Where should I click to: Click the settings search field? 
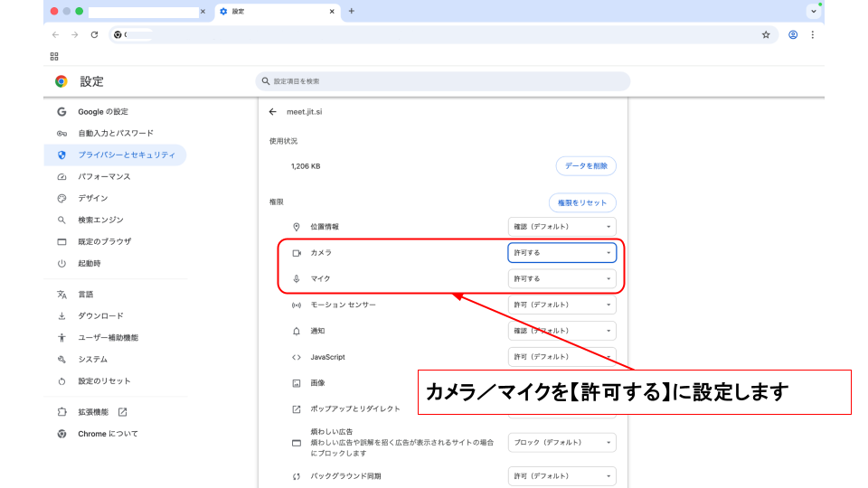tap(443, 81)
